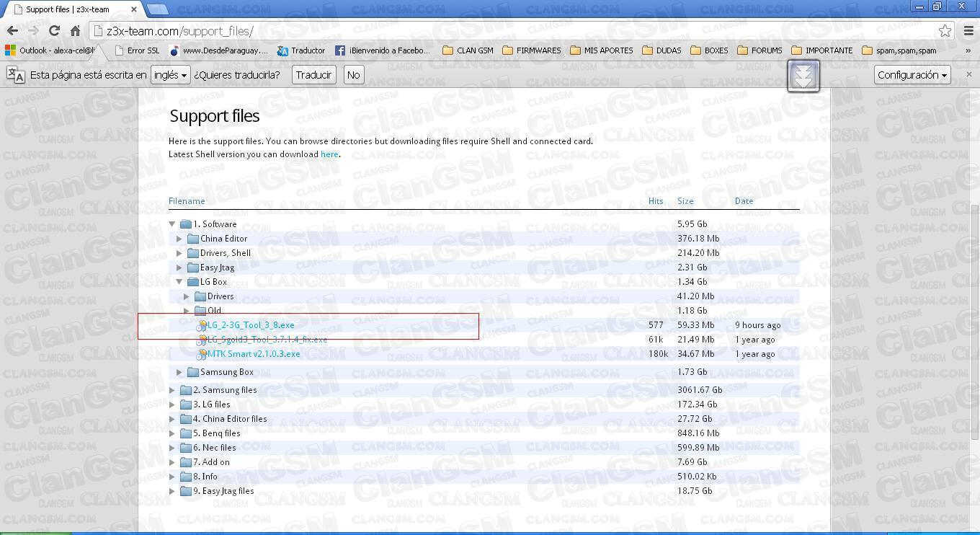This screenshot has height=535, width=980.
Task: Download LG_2-3G_Tool_3_8.exe file link
Action: click(x=251, y=325)
